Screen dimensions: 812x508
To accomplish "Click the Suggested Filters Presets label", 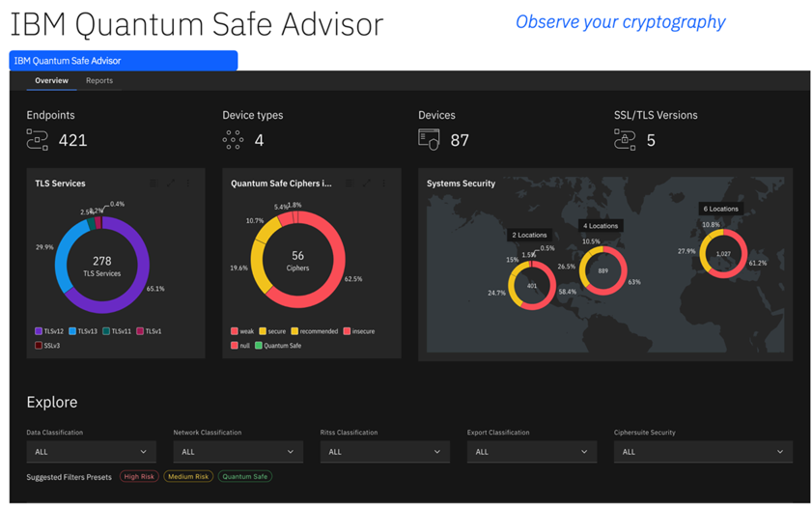I will pos(69,477).
